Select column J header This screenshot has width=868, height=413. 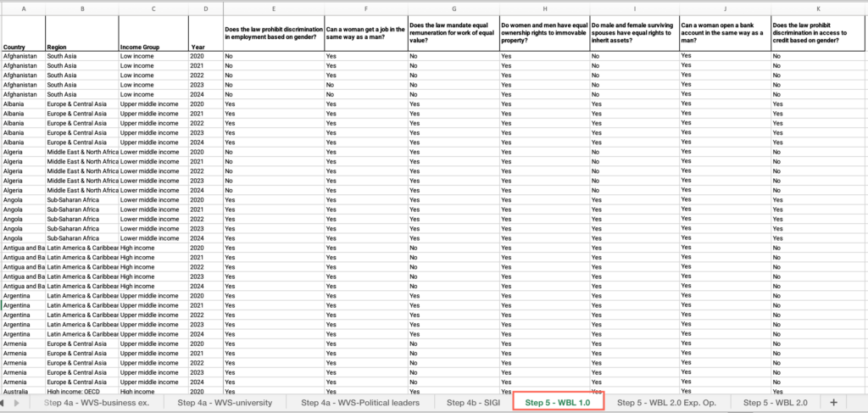[726, 8]
